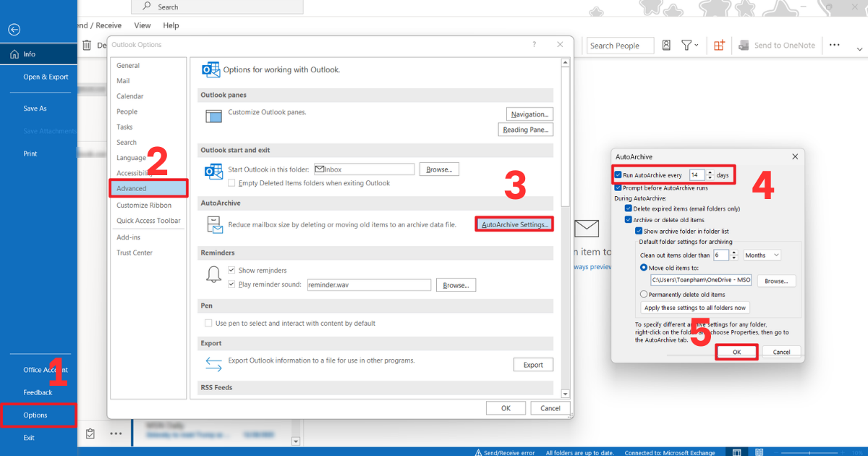Enable Empty Deleted Items folders when exiting Outlook
The width and height of the screenshot is (868, 456).
coord(233,183)
